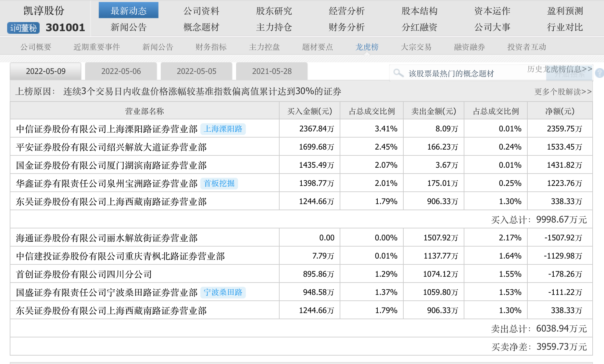The height and width of the screenshot is (364, 604).
Task: Sort by 买入金额(元) column header
Action: click(x=309, y=111)
